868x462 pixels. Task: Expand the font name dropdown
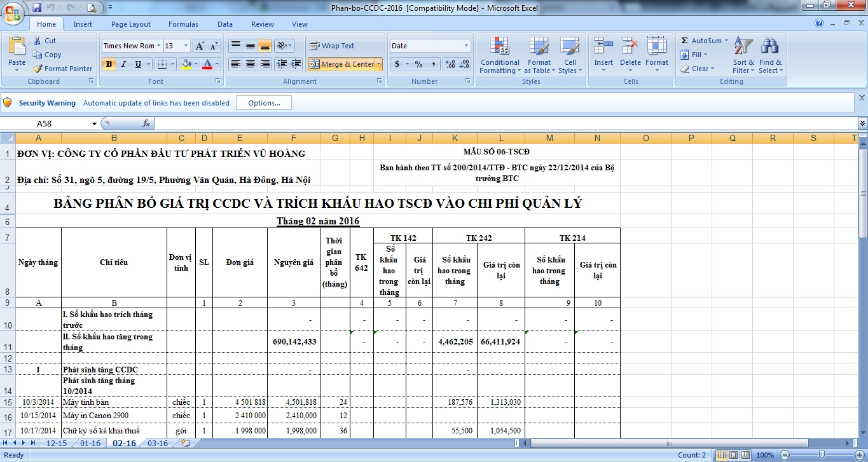click(159, 46)
